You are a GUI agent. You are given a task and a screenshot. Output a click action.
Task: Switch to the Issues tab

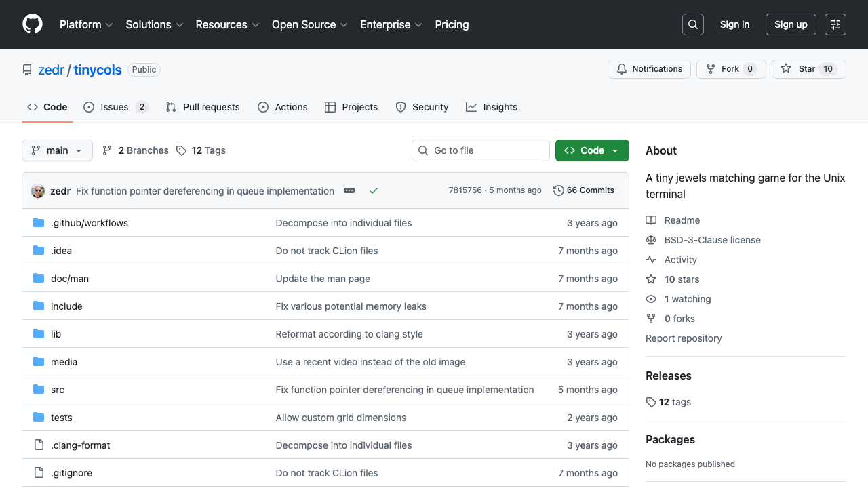115,107
